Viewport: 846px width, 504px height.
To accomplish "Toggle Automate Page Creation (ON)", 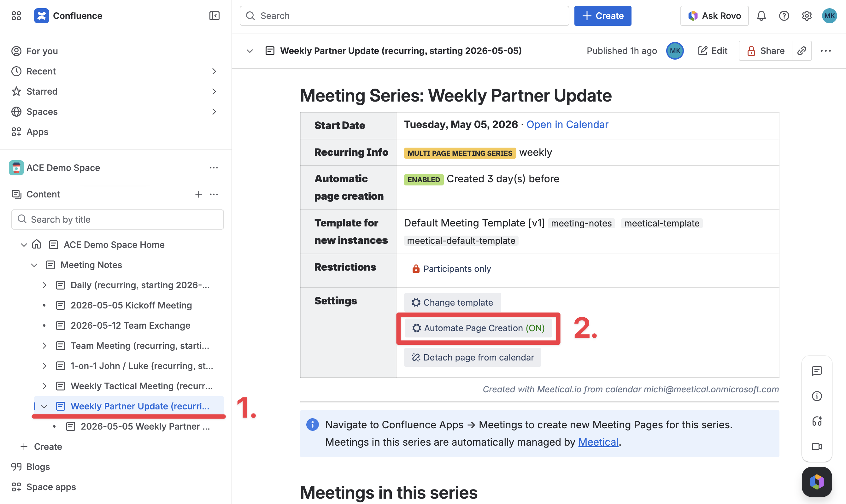I will tap(478, 328).
